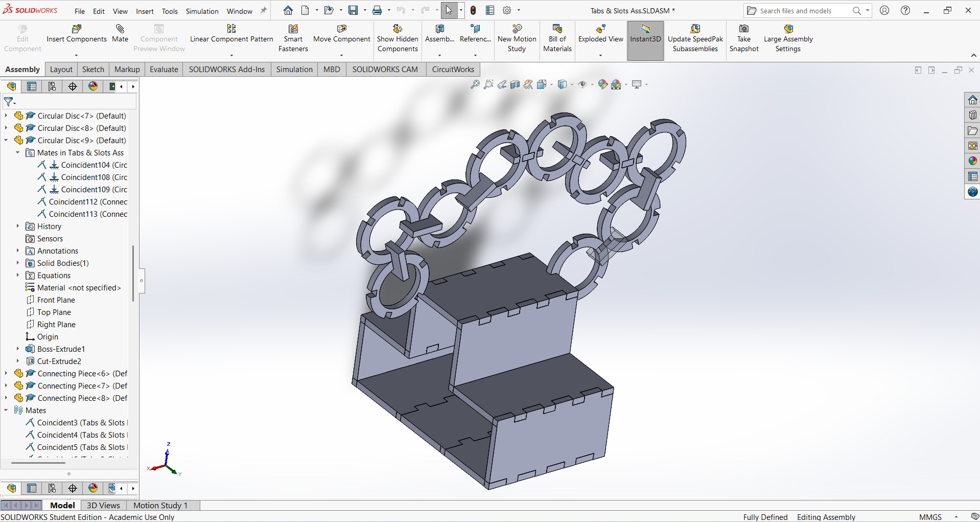Collapse Circular Disc<9> node

pyautogui.click(x=6, y=140)
